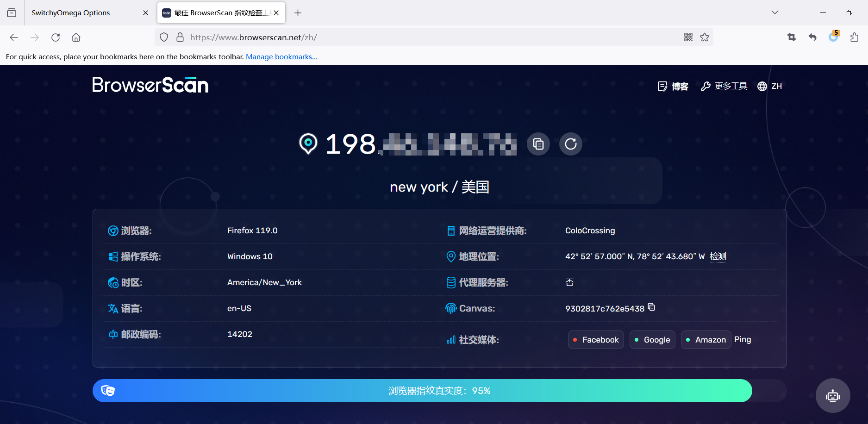Screen dimensions: 868x424
Task: Select the new york / 美国 location text
Action: 439,187
